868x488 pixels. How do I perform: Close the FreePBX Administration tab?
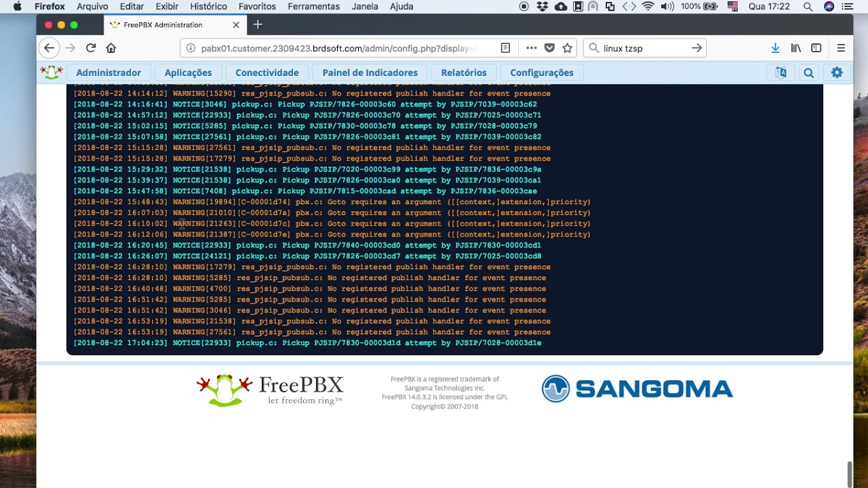pyautogui.click(x=236, y=25)
